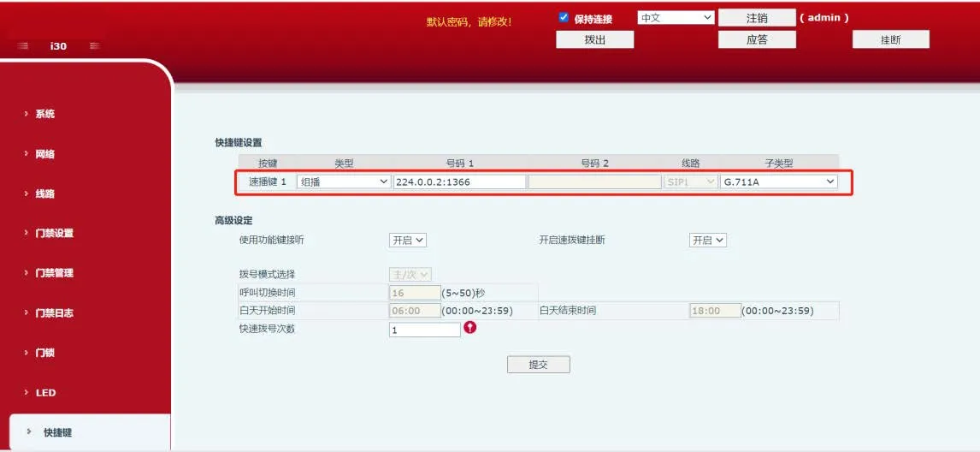Toggle the 保持连接 checkbox
980x452 pixels.
click(564, 18)
